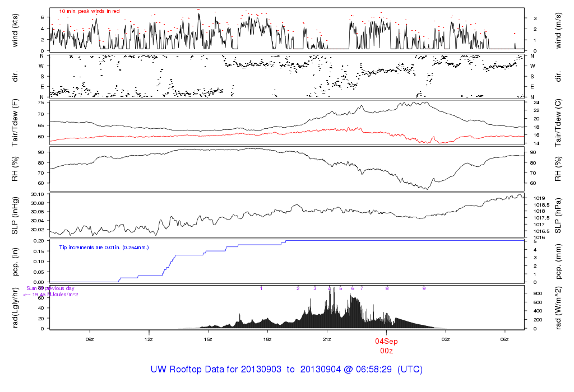Click the '30.10' SLP tick value
The height and width of the screenshot is (392, 574).
click(38, 194)
